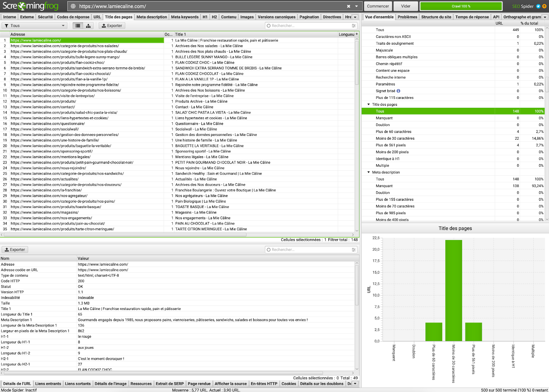This screenshot has height=392, width=549.
Task: Click the details panel horizontal scrollbar
Action: 163,373
